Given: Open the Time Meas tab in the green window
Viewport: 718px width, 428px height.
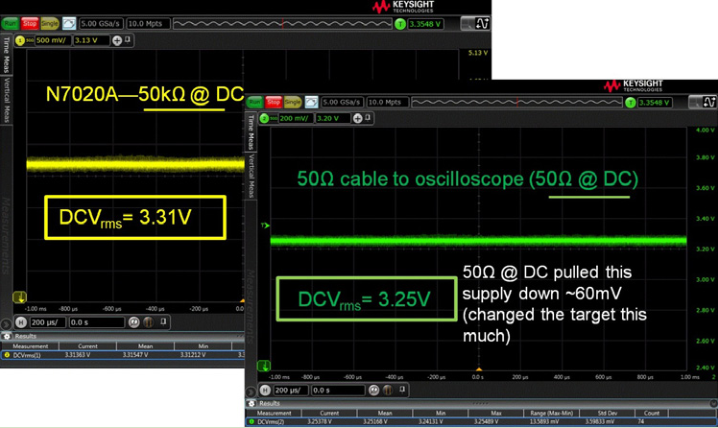Looking at the screenshot, I should click(250, 133).
